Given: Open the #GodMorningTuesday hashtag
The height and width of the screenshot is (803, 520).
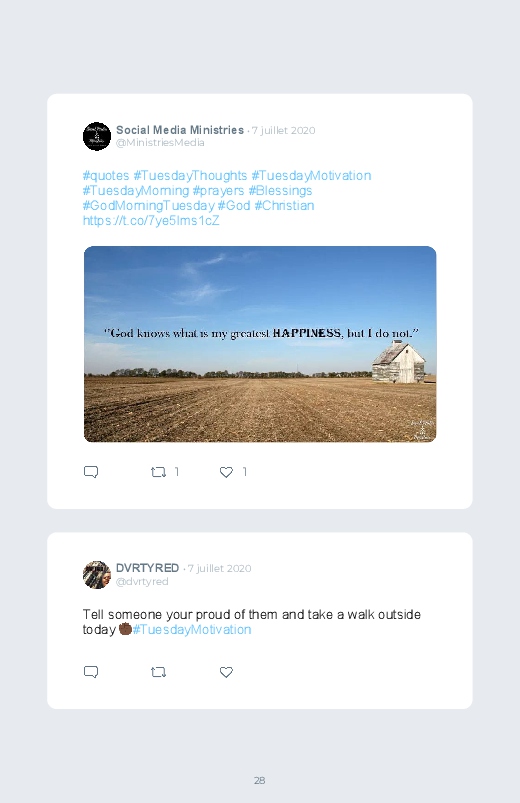Looking at the screenshot, I should pyautogui.click(x=149, y=205).
